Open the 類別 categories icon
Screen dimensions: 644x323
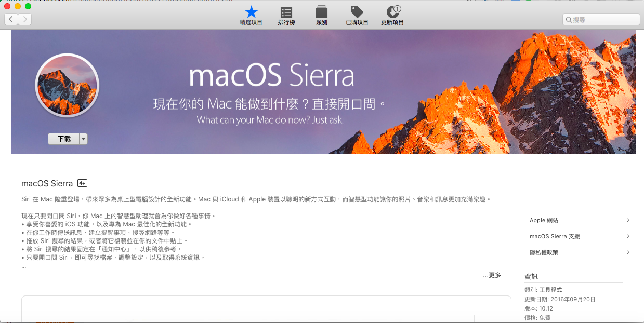pyautogui.click(x=321, y=11)
